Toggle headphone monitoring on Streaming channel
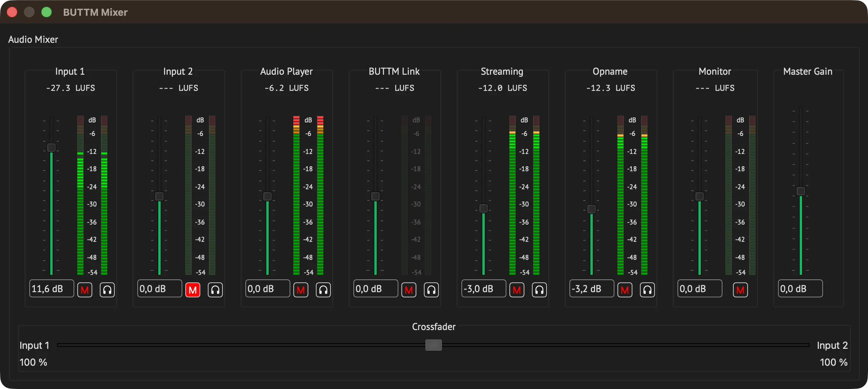 539,290
